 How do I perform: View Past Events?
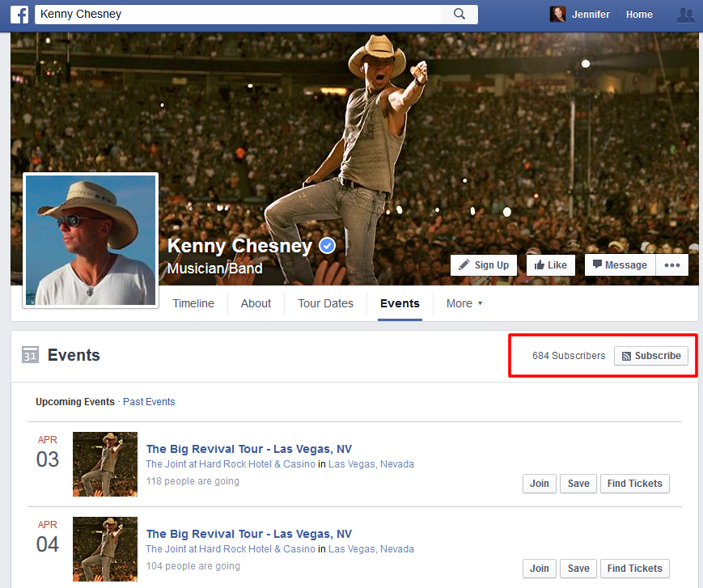click(149, 402)
